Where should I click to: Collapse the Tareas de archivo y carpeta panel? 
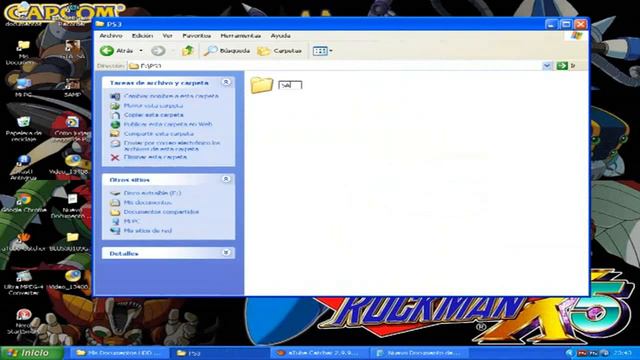coord(226,82)
